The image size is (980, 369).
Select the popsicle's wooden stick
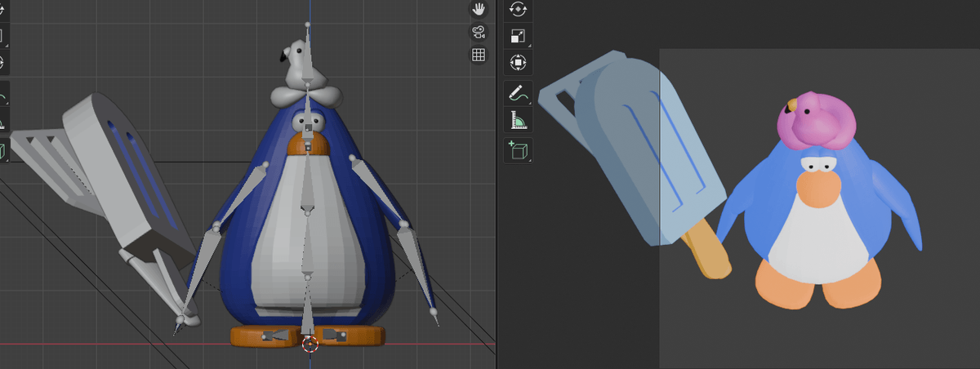pos(707,250)
